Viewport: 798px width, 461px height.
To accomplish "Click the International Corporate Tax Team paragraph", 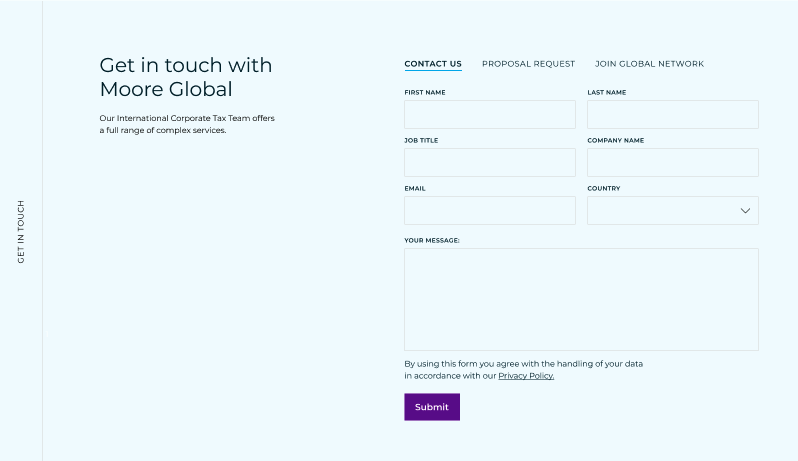I will click(x=187, y=124).
